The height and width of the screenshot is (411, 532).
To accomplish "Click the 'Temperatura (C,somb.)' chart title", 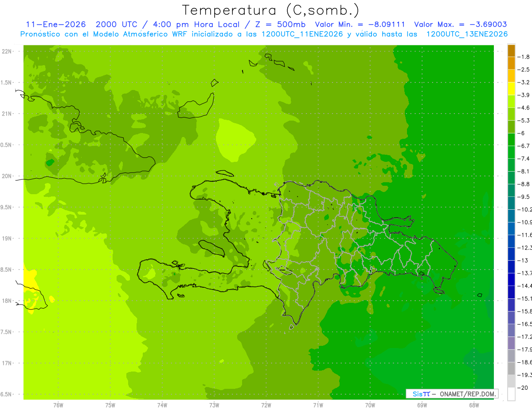I will click(270, 10).
